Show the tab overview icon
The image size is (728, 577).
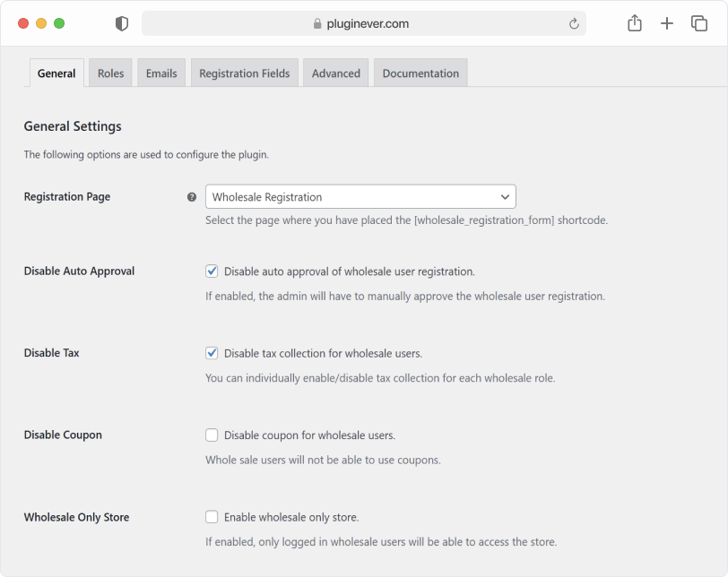point(699,24)
